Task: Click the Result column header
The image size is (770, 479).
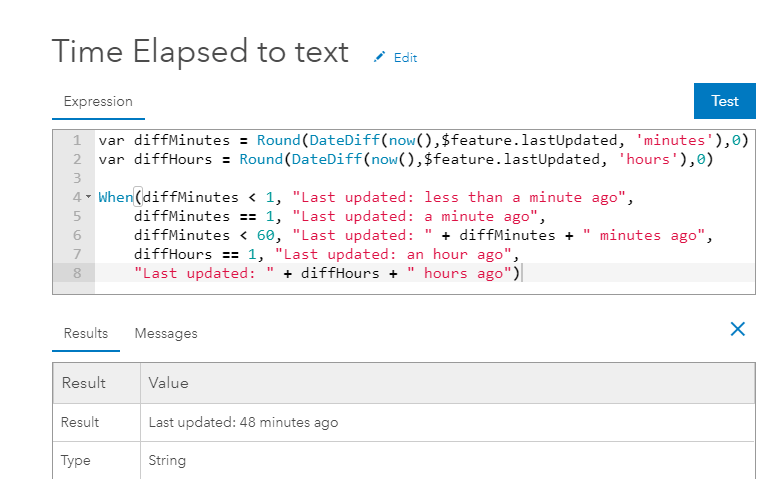Action: coord(83,383)
